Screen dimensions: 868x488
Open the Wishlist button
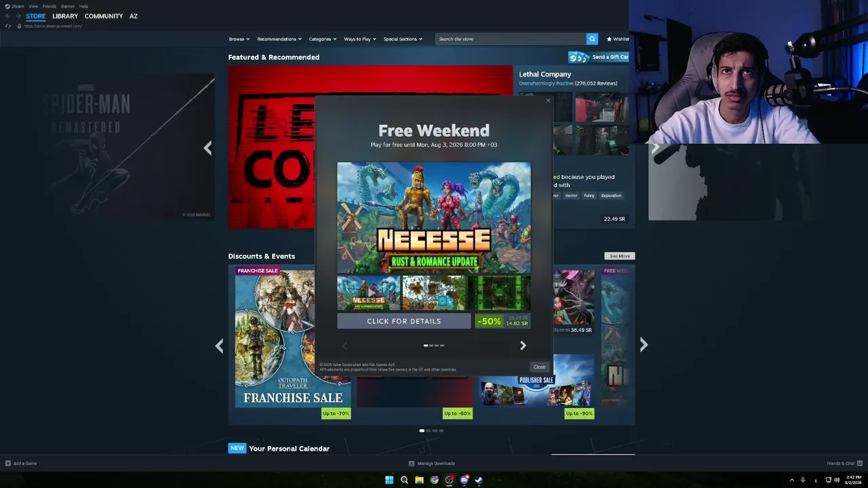pyautogui.click(x=618, y=39)
